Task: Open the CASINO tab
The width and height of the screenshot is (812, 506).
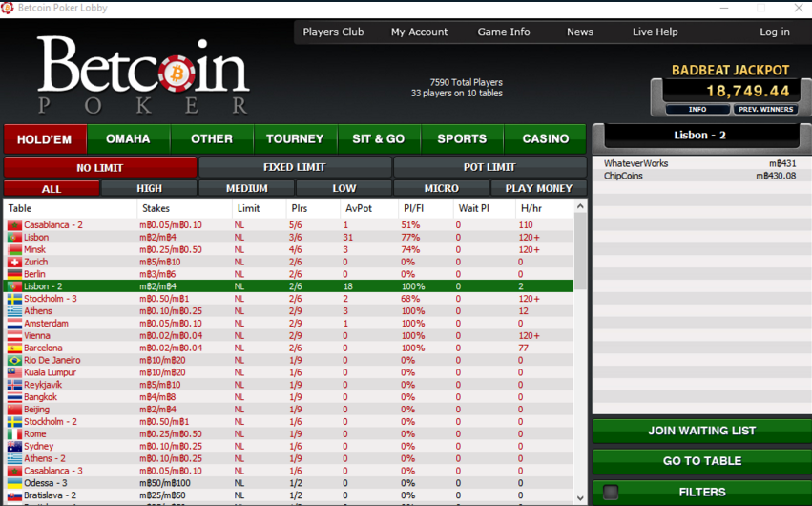Action: tap(545, 138)
